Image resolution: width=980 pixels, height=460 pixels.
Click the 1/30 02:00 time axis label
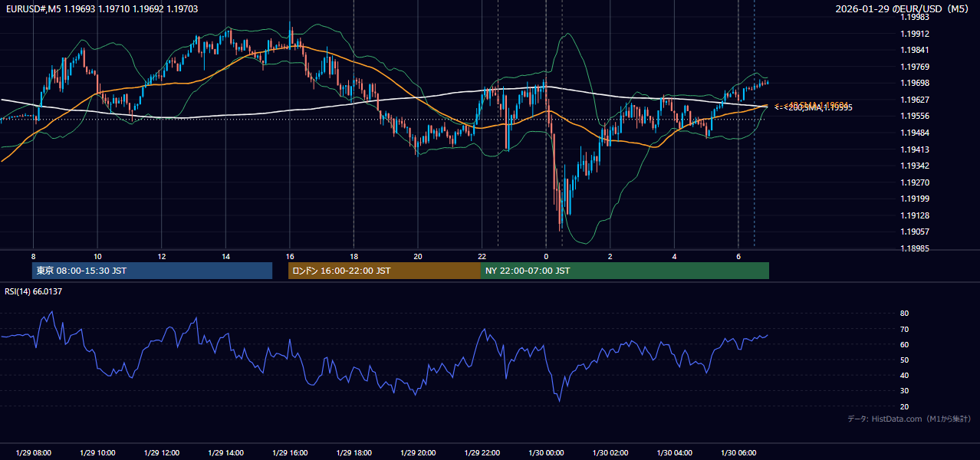point(610,453)
